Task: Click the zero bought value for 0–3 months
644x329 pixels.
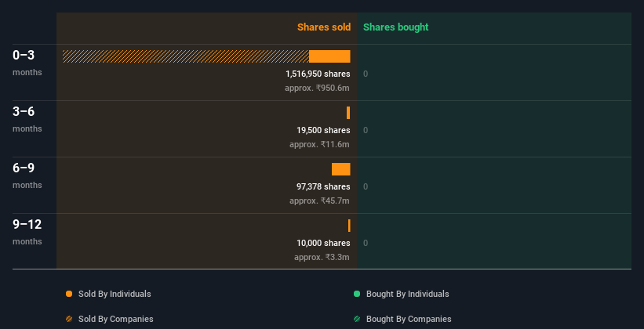Action: coord(366,74)
